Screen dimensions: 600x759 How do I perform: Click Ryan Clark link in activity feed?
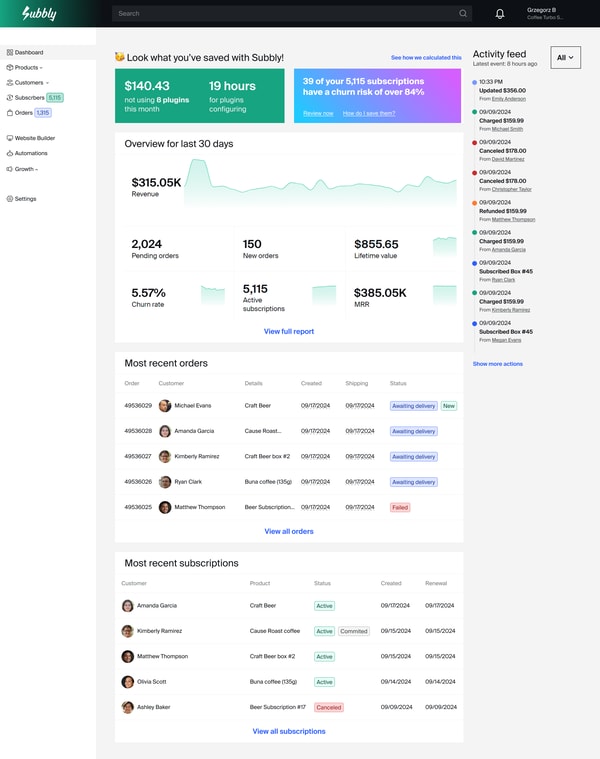(503, 280)
